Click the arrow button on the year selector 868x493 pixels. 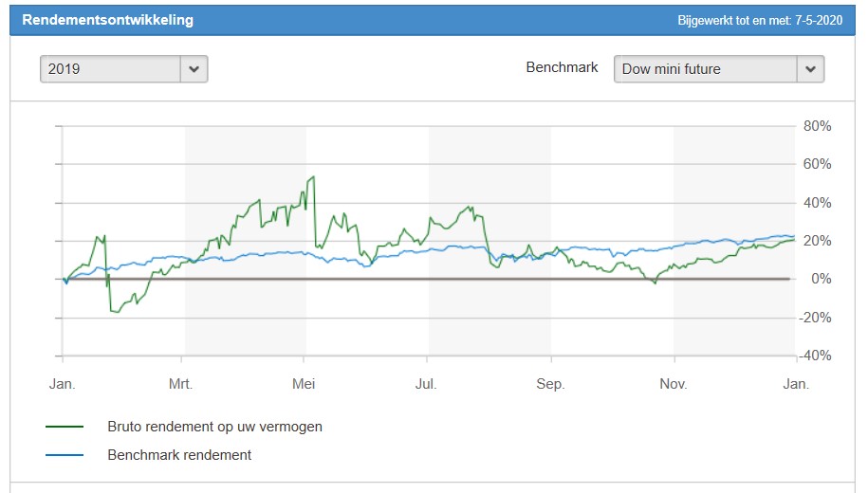pyautogui.click(x=194, y=69)
